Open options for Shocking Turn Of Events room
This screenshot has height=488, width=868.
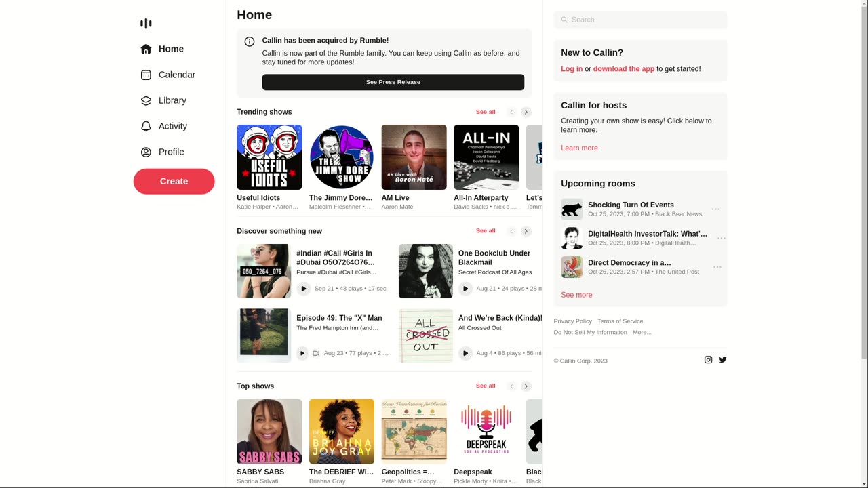[x=715, y=209]
